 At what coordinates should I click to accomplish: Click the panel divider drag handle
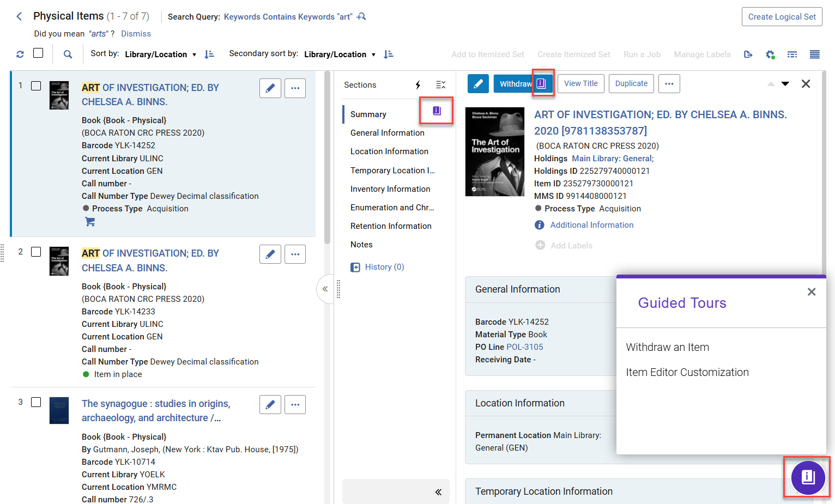pos(338,289)
